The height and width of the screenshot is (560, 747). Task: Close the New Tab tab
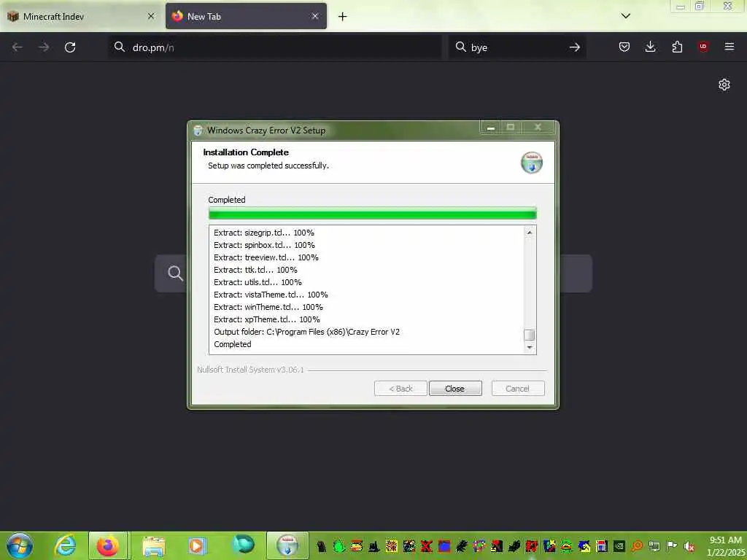point(315,16)
